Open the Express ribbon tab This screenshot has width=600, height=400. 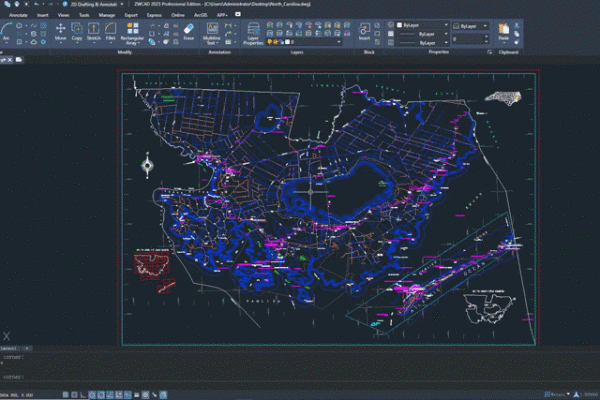(x=153, y=16)
